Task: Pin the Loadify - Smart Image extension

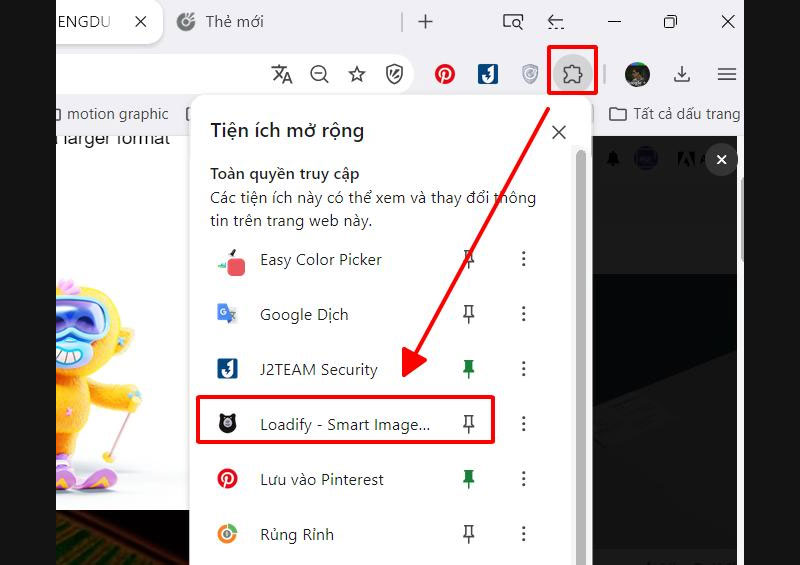Action: (x=468, y=424)
